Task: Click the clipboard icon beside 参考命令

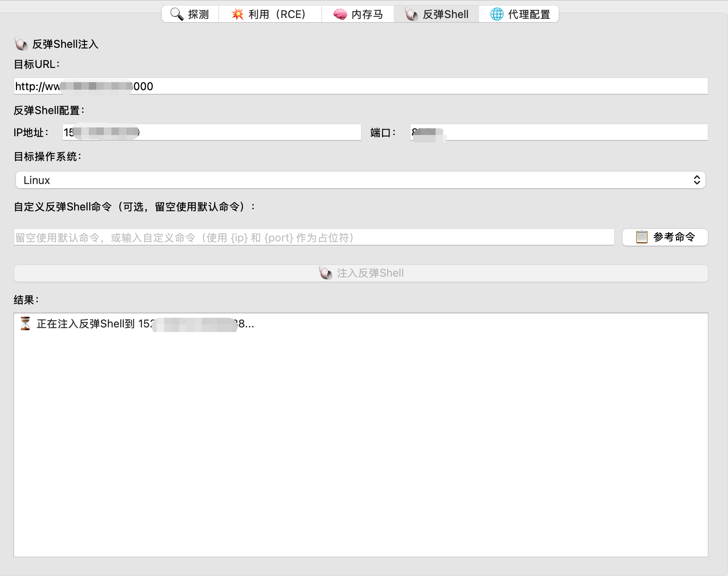Action: (642, 237)
